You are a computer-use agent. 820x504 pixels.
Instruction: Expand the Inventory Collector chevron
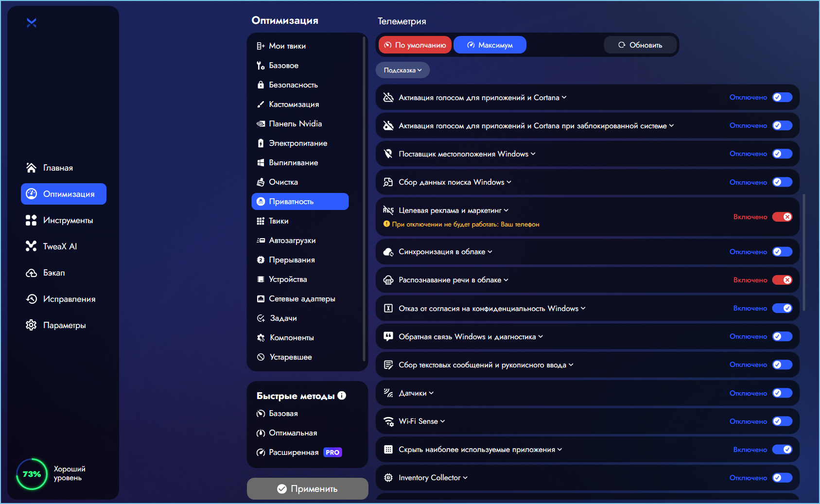point(465,478)
